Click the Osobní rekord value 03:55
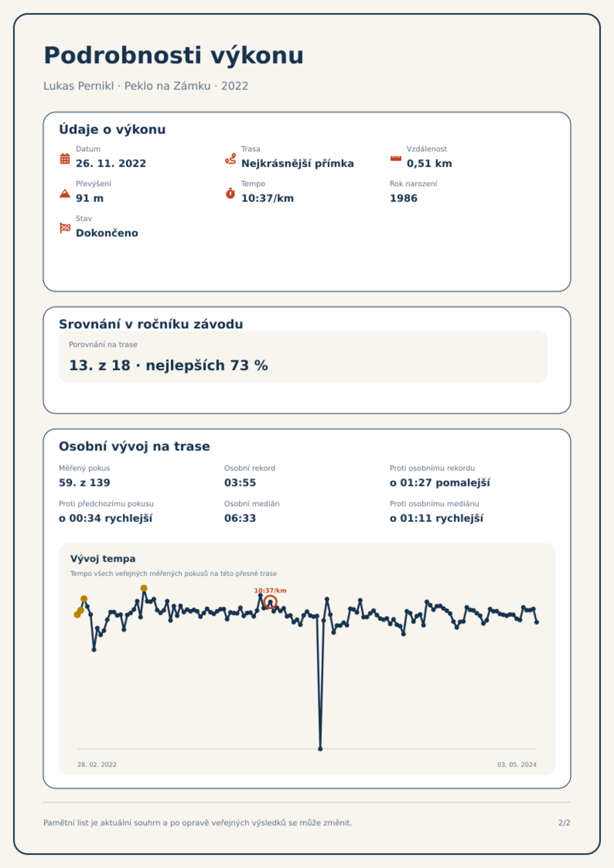Screen dimensions: 614x868 (240, 483)
